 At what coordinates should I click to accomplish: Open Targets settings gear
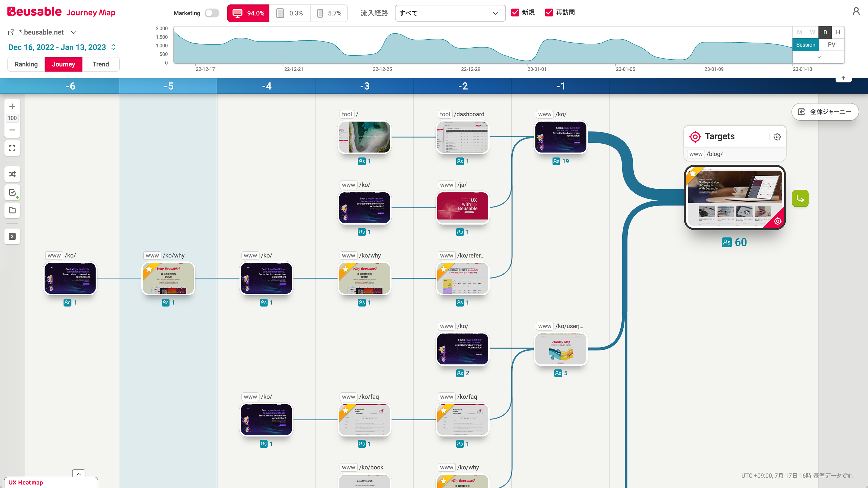(x=777, y=137)
